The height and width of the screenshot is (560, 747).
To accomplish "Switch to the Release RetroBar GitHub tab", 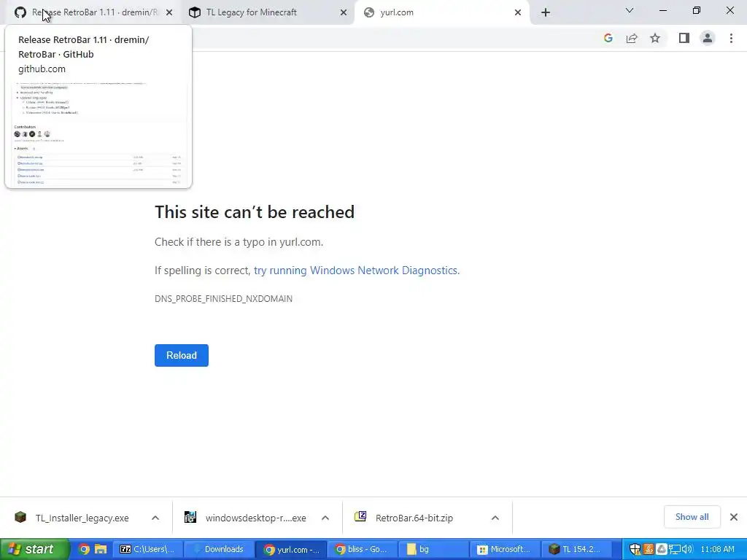I will (x=94, y=12).
